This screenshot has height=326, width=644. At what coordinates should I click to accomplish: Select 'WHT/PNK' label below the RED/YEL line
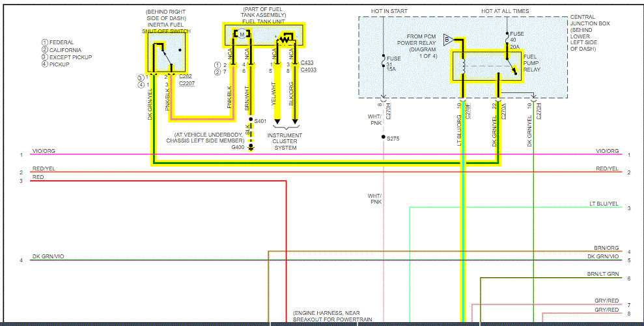374,198
